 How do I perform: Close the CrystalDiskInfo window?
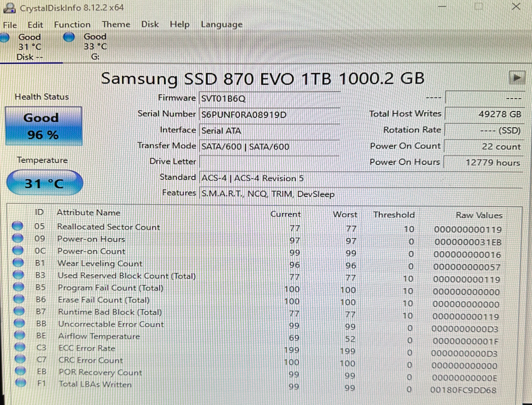click(x=516, y=6)
